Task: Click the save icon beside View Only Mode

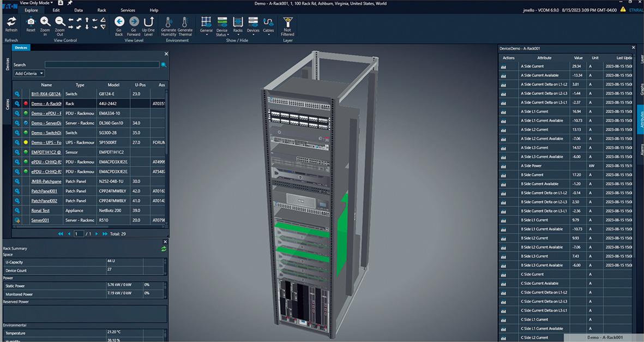Action: click(61, 3)
